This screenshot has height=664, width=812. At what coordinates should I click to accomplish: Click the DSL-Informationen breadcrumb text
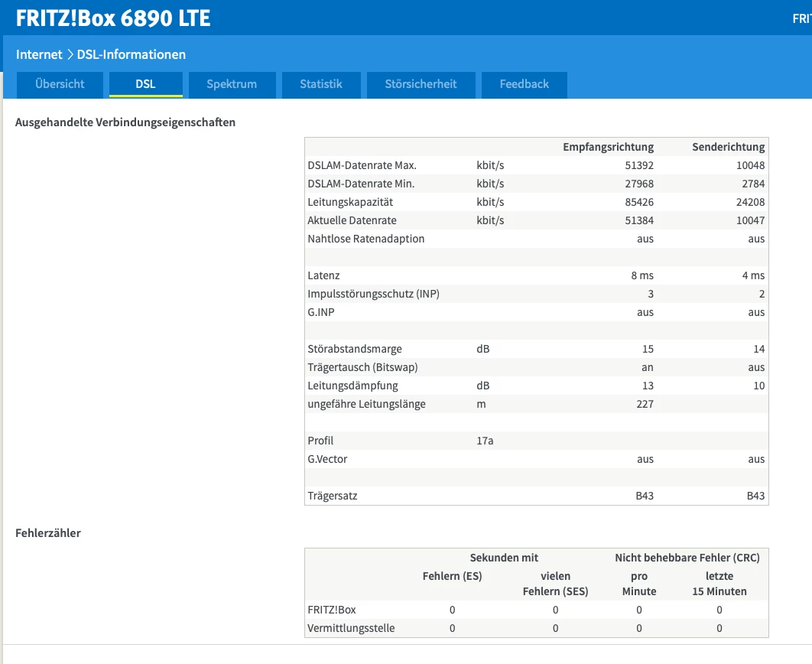point(131,54)
